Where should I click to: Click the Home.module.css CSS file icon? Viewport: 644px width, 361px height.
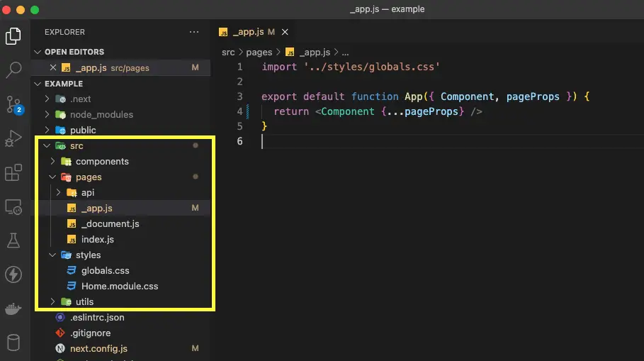click(x=72, y=287)
